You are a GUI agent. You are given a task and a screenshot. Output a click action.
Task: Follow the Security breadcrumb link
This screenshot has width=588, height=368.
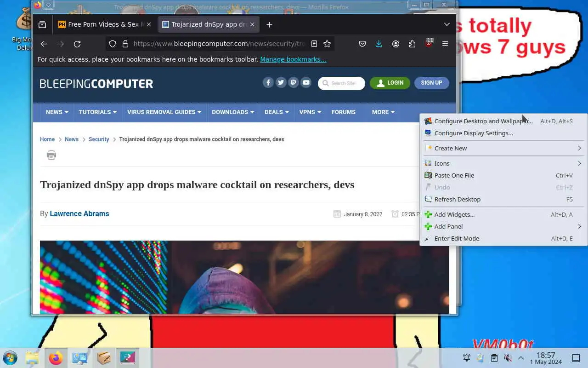99,139
